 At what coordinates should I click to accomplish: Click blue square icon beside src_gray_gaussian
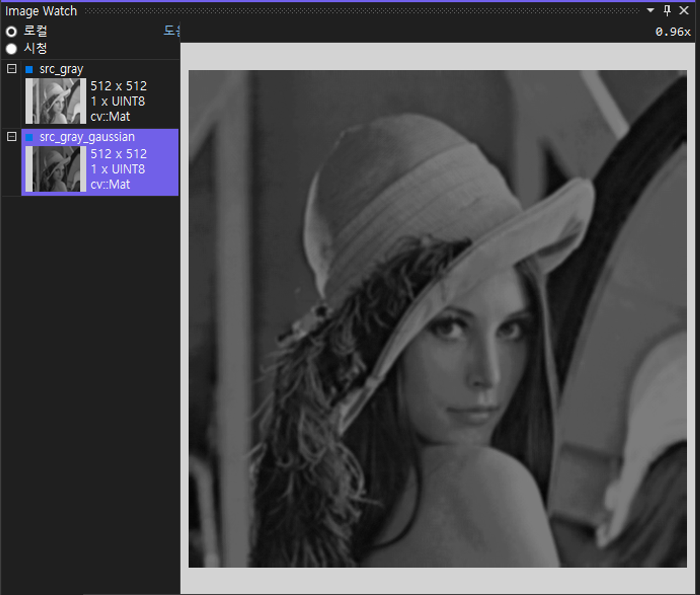point(29,137)
